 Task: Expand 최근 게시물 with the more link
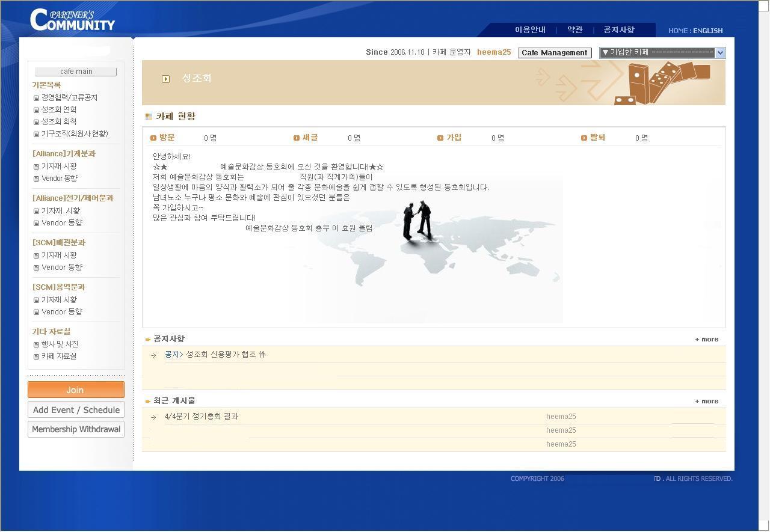pyautogui.click(x=707, y=402)
